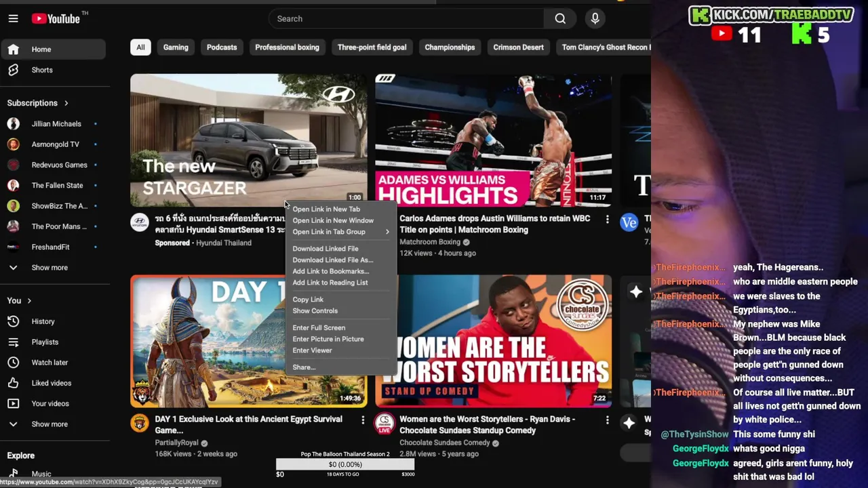Select Enter Picture in Picture
868x488 pixels.
341,339
